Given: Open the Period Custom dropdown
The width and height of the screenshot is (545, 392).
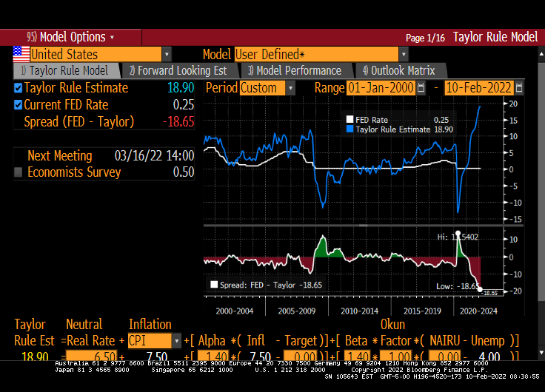Looking at the screenshot, I should (290, 88).
